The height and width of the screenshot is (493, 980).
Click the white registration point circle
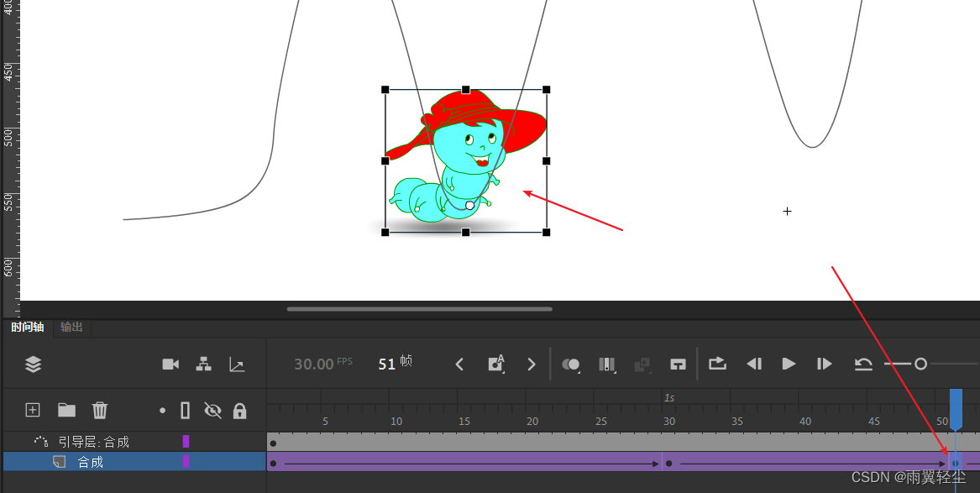tap(470, 206)
